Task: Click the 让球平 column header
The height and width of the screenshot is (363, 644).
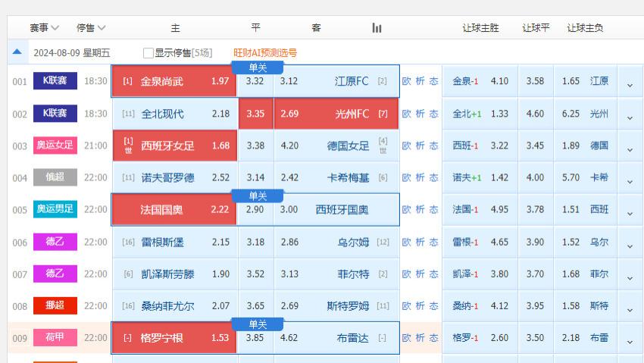Action: coord(536,28)
